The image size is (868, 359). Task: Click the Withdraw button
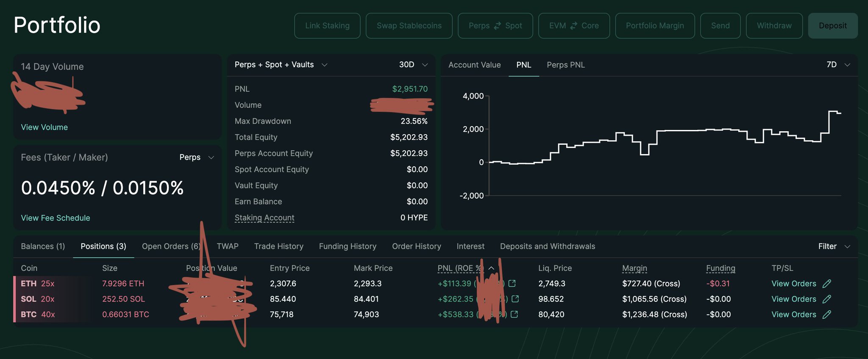click(x=774, y=26)
